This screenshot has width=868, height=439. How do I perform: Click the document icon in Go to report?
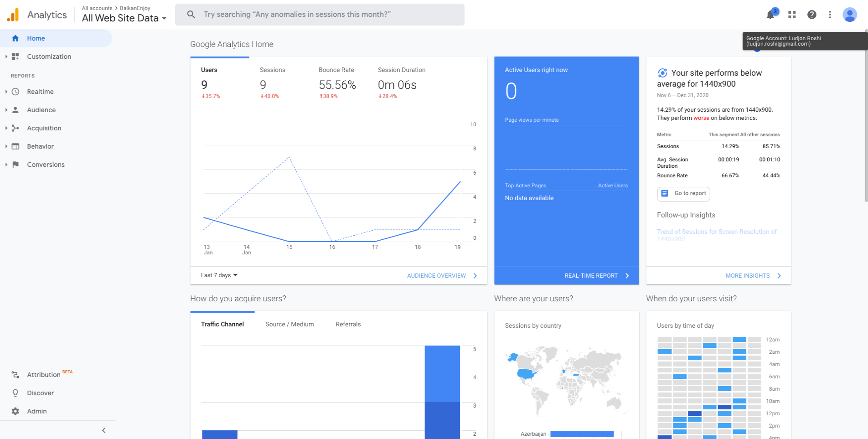click(665, 193)
